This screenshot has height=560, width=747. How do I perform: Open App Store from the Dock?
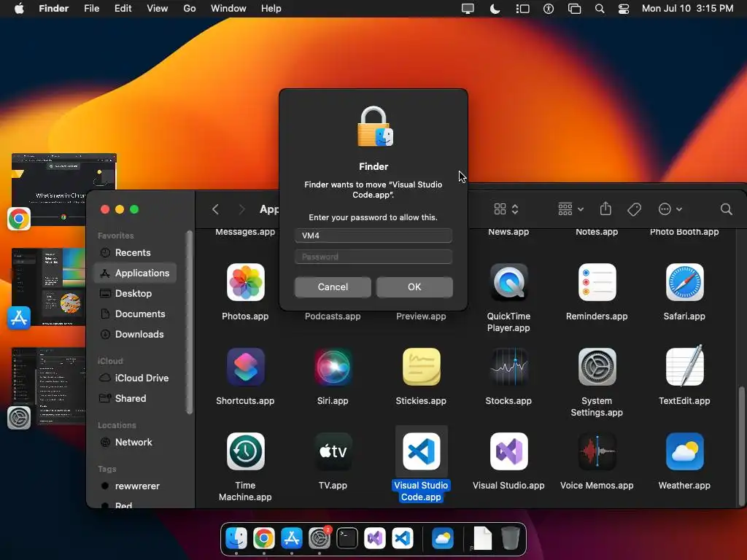(292, 538)
